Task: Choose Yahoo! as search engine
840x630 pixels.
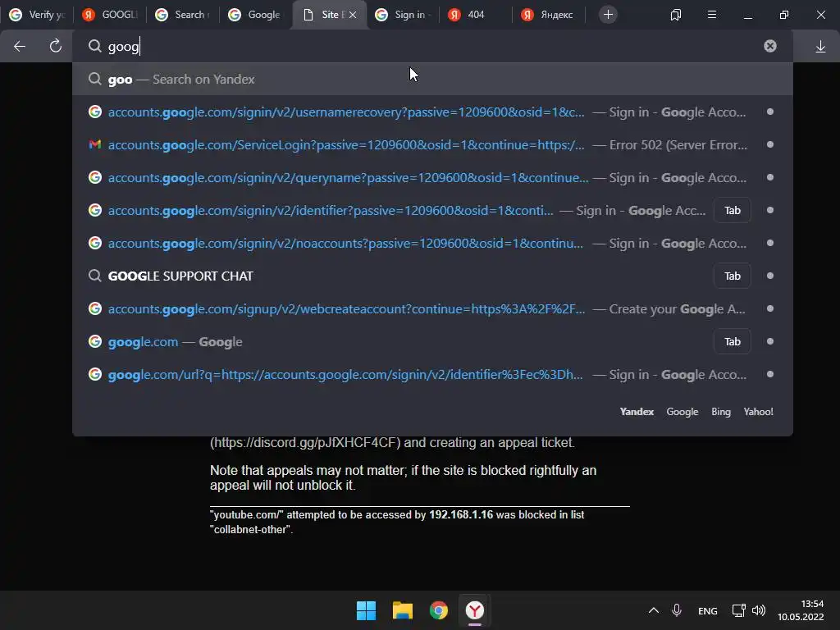Action: [x=758, y=412]
